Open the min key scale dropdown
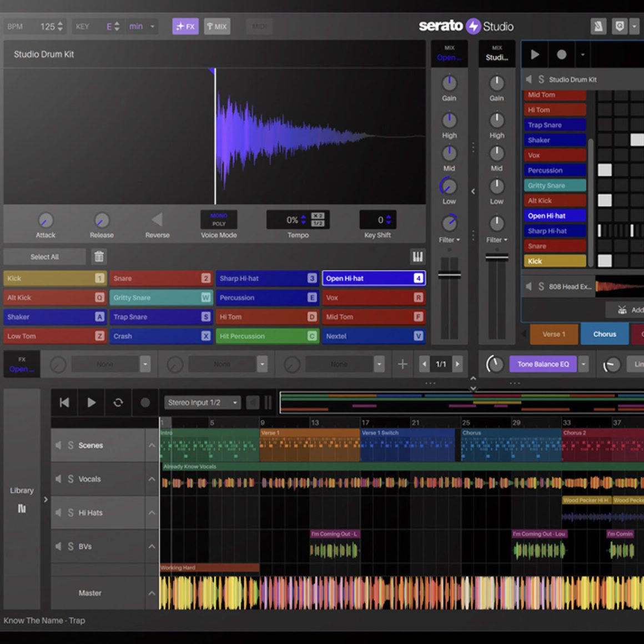This screenshot has height=644, width=644. 140,26
